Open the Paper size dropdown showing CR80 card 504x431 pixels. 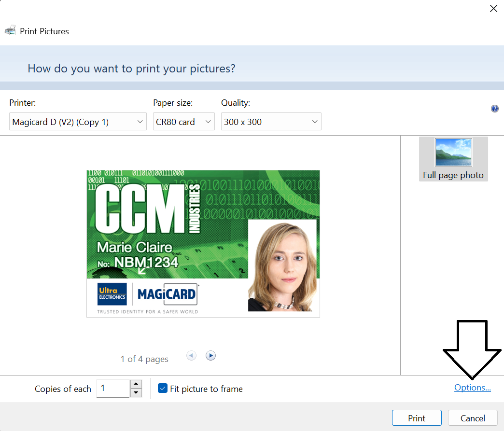point(184,122)
